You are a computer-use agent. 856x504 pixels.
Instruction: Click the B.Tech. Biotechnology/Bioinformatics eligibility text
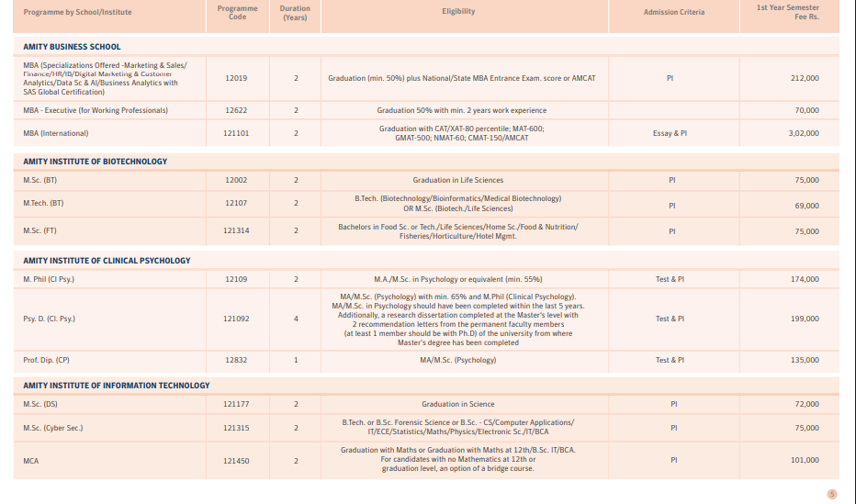pyautogui.click(x=458, y=204)
